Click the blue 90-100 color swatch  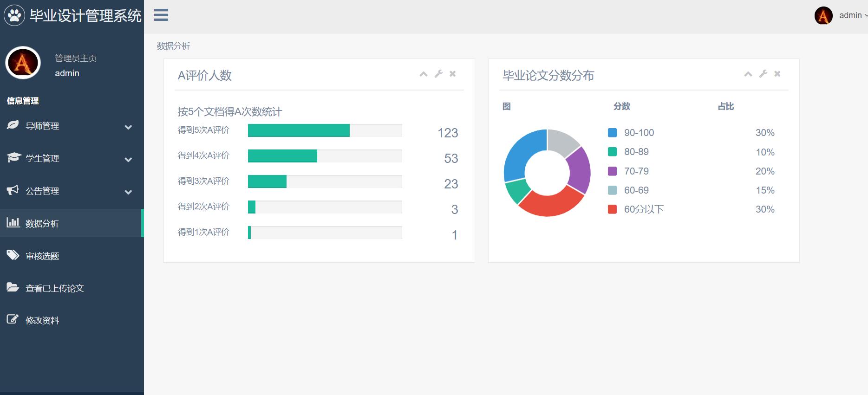[613, 133]
